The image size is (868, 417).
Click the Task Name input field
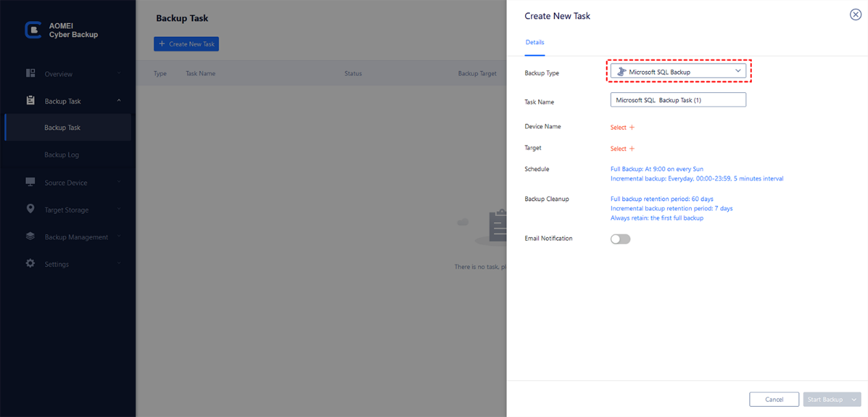(x=677, y=100)
